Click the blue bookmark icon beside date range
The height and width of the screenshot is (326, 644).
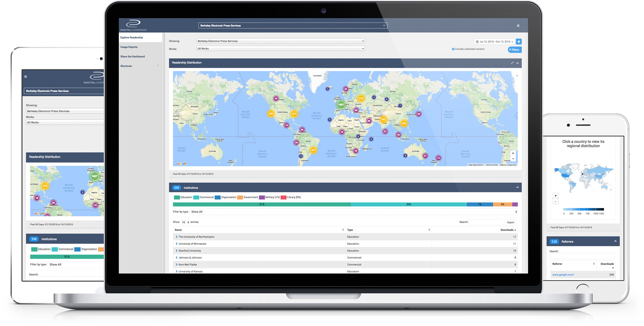click(518, 42)
